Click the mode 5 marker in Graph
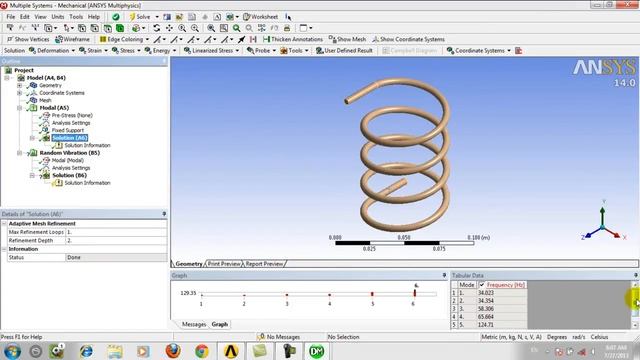Image resolution: width=640 pixels, height=360 pixels. click(x=372, y=293)
